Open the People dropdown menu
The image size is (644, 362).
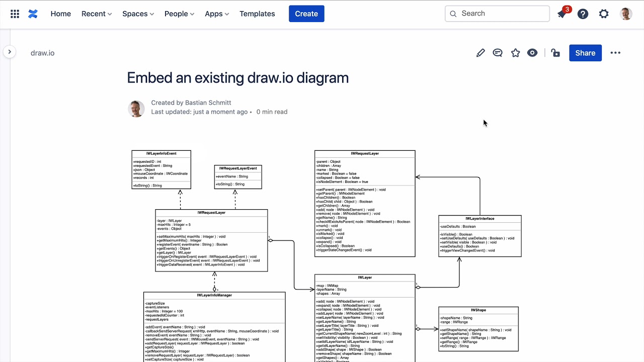click(x=179, y=14)
